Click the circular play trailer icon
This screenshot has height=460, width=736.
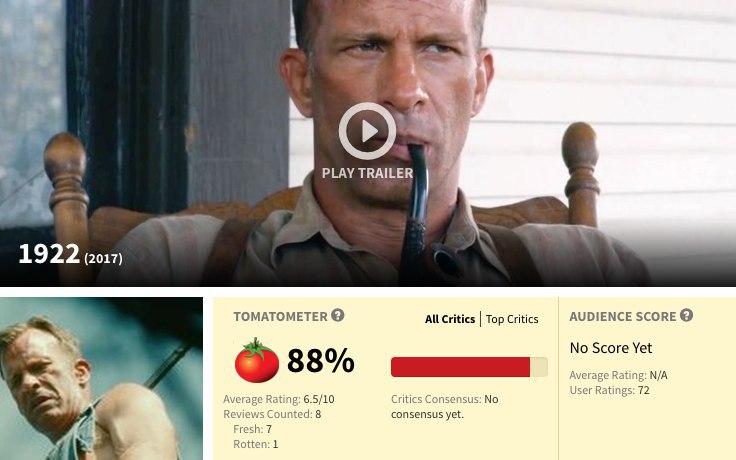(x=367, y=131)
